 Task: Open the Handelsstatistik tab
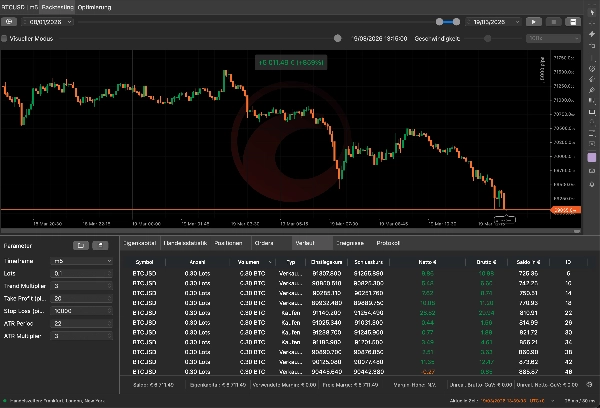tap(185, 243)
